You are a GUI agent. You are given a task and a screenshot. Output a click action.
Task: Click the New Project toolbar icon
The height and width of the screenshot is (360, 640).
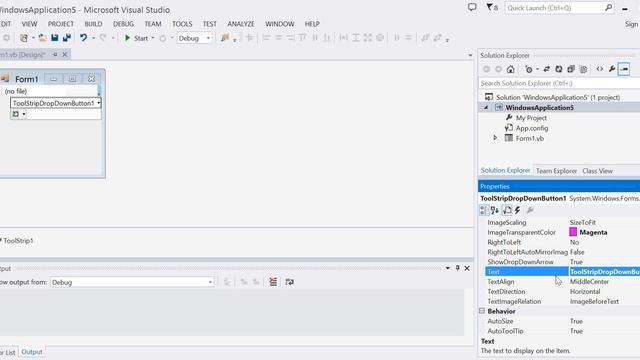[x=24, y=38]
